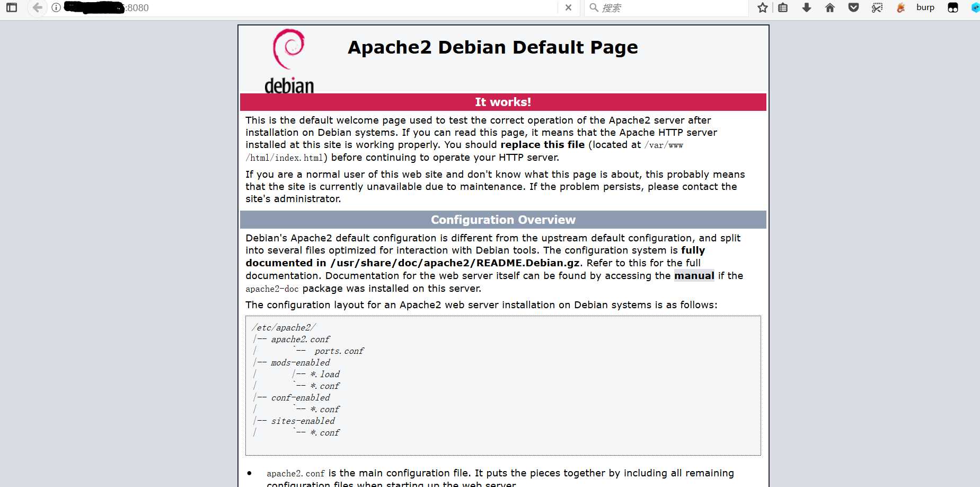Go to the home page
Viewport: 980px width, 487px height.
830,7
